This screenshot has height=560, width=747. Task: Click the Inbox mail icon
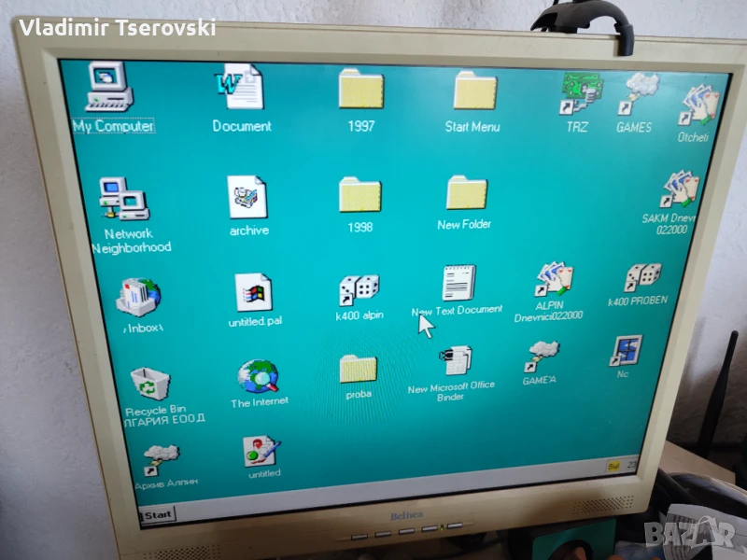pyautogui.click(x=138, y=298)
